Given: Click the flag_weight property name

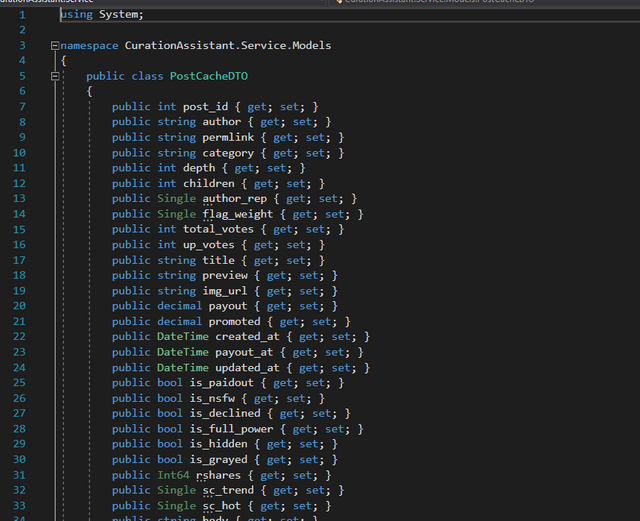Looking at the screenshot, I should point(238,214).
